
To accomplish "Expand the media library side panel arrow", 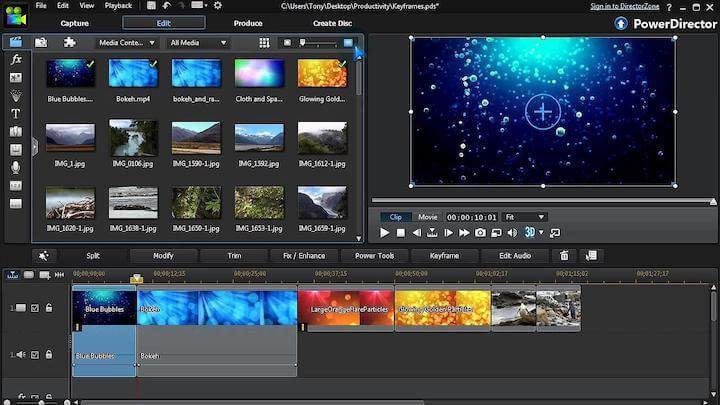I will (35, 147).
